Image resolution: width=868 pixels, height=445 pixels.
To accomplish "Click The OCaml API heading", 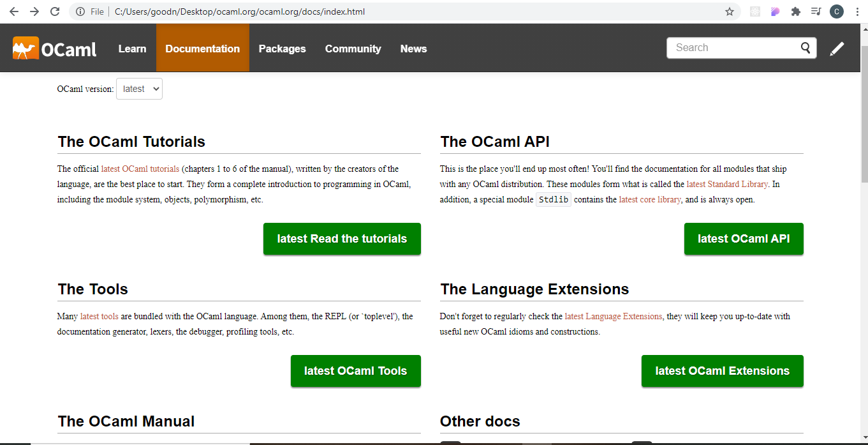I will coord(495,142).
